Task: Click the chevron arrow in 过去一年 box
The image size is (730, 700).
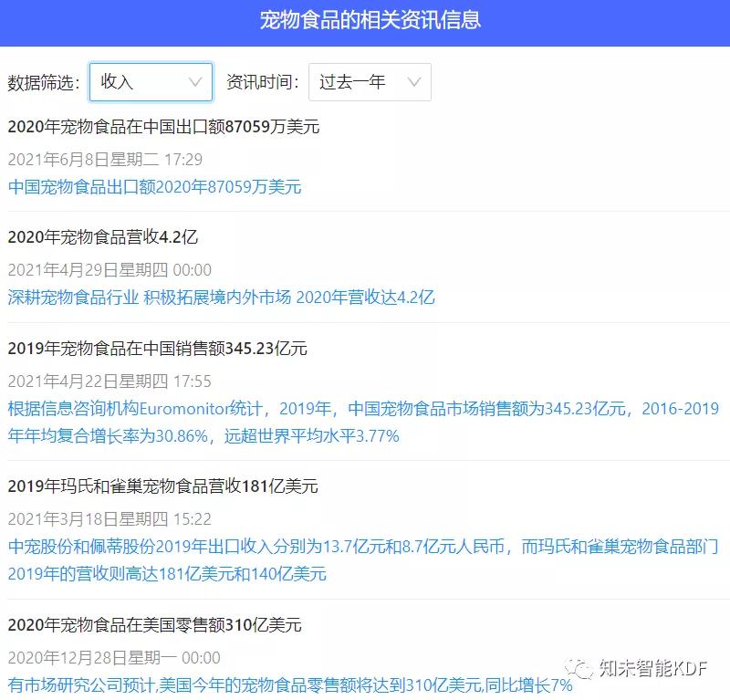Action: coord(414,82)
